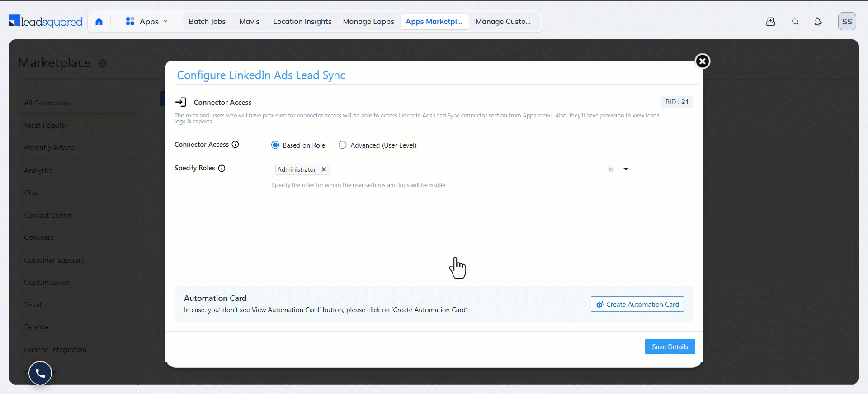Viewport: 868px width, 394px height.
Task: Select Most Popular category
Action: click(x=78, y=125)
